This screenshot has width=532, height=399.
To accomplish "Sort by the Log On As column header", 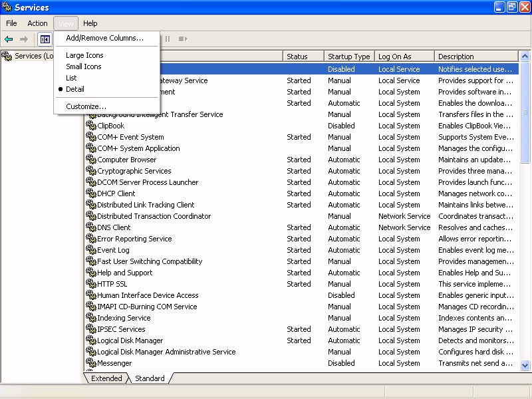I will (404, 57).
